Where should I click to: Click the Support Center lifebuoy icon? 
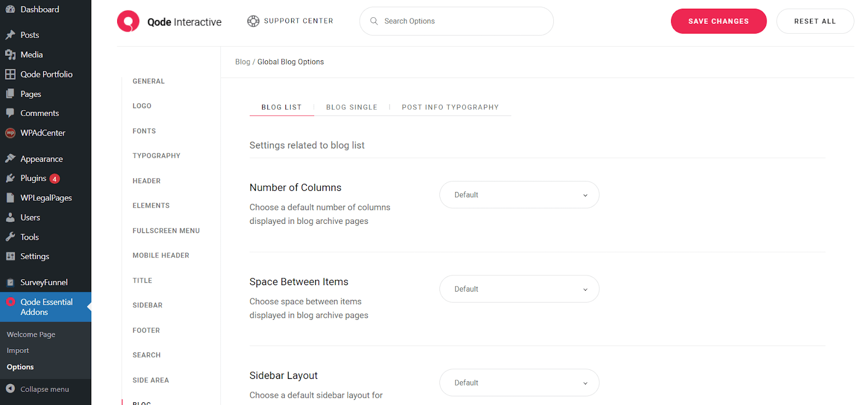pos(253,21)
